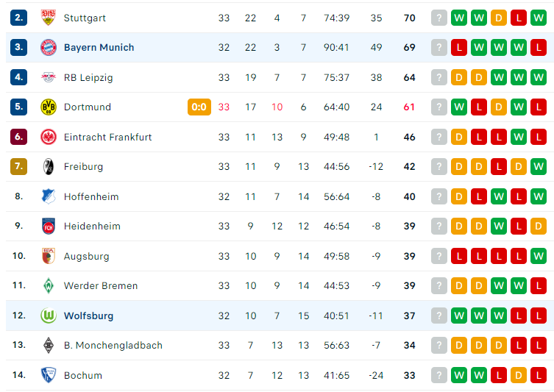Click the Eintracht Frankfurt eagle crest
The image size is (554, 392).
(49, 137)
